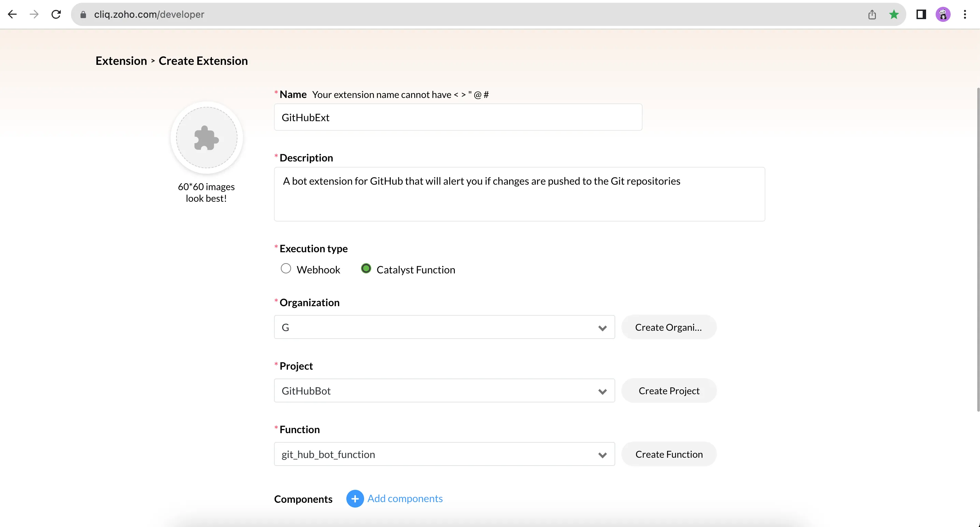Go back to Extension breadcrumb
980x527 pixels.
coord(121,61)
